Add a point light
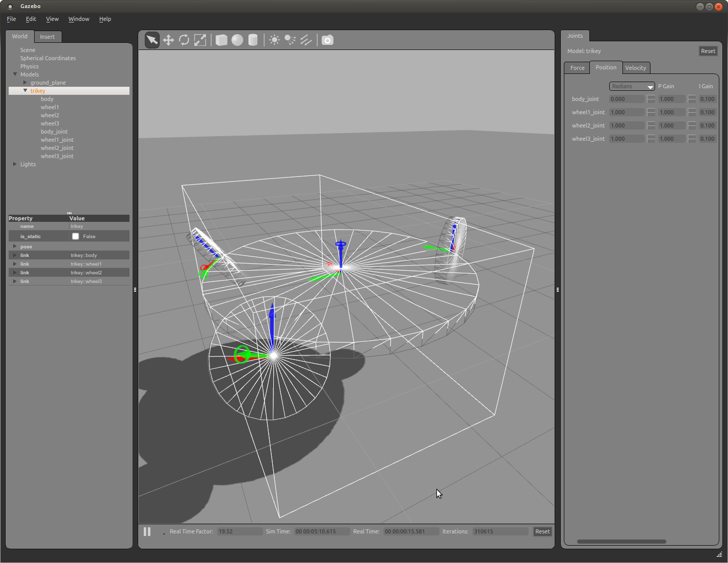 274,40
